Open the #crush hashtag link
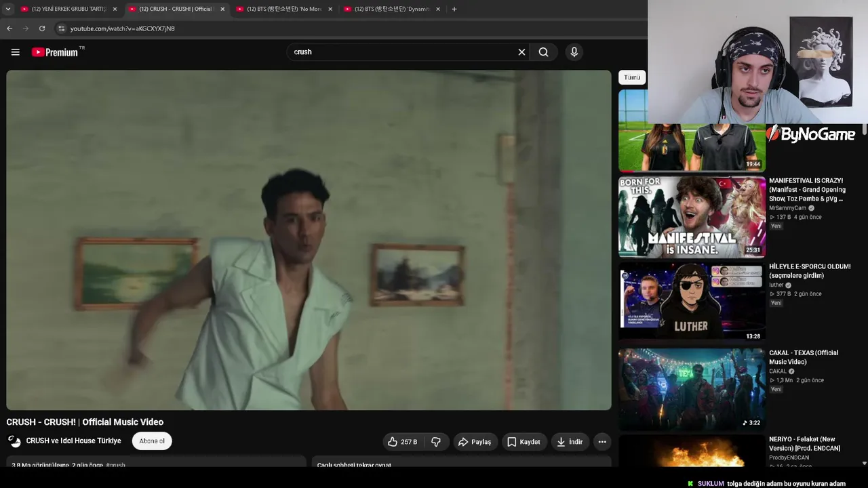This screenshot has width=868, height=488. (x=115, y=465)
